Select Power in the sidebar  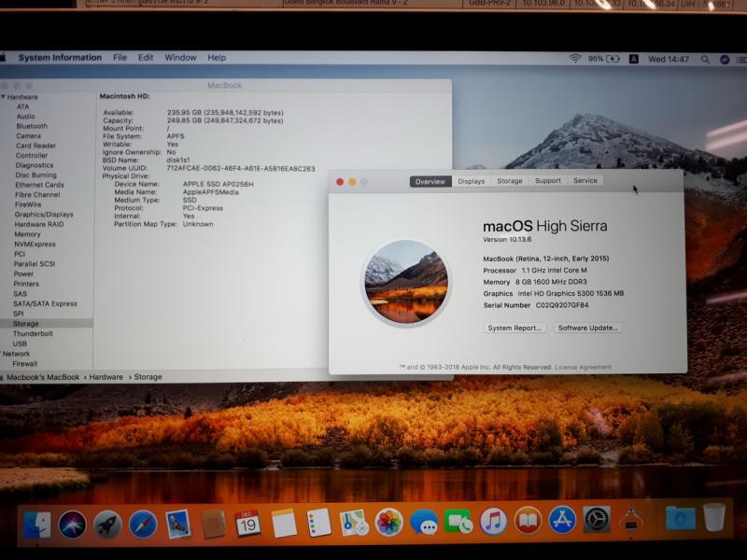tap(24, 273)
